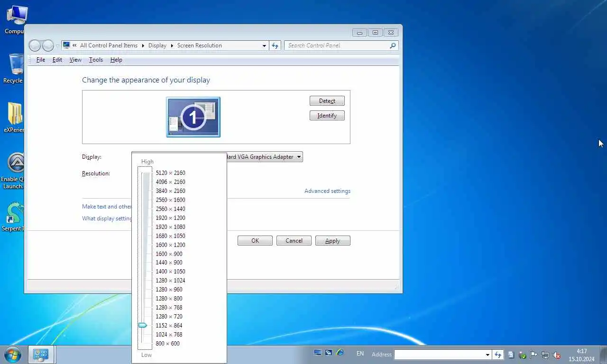This screenshot has width=607, height=364.
Task: Click the Back navigation arrow
Action: coord(35,45)
